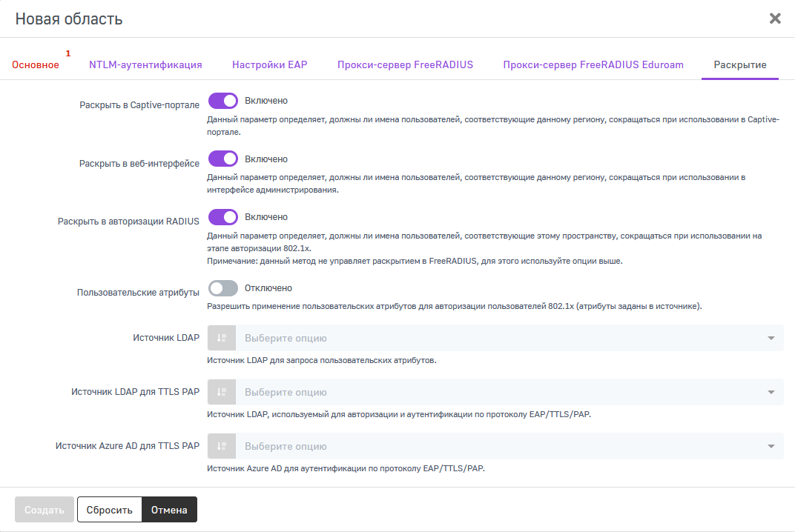Go to Настройки EAP tab

269,64
